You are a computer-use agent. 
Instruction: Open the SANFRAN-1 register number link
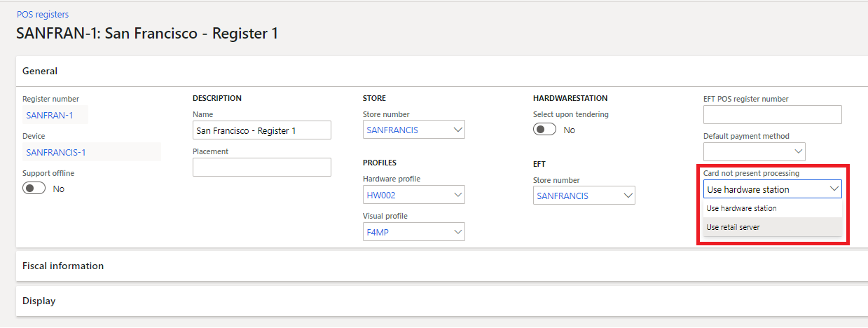pyautogui.click(x=50, y=115)
